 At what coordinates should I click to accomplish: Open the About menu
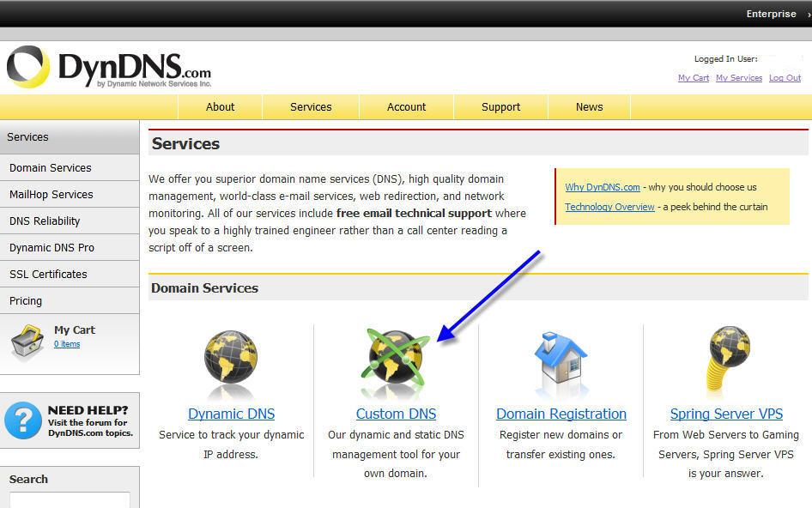point(220,107)
